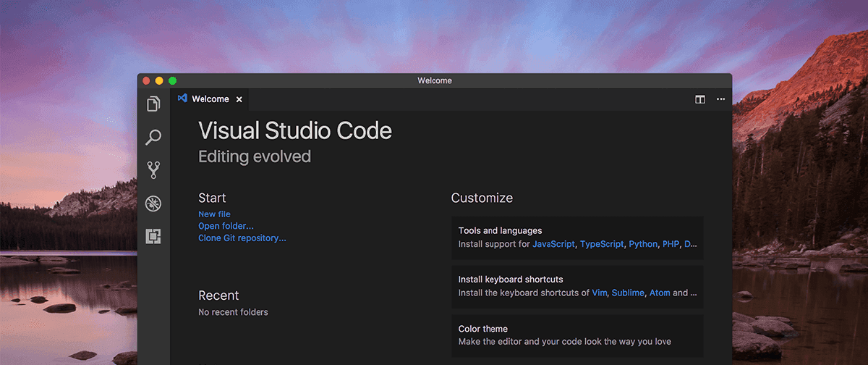
Task: Open the More Actions ellipsis menu
Action: (720, 99)
